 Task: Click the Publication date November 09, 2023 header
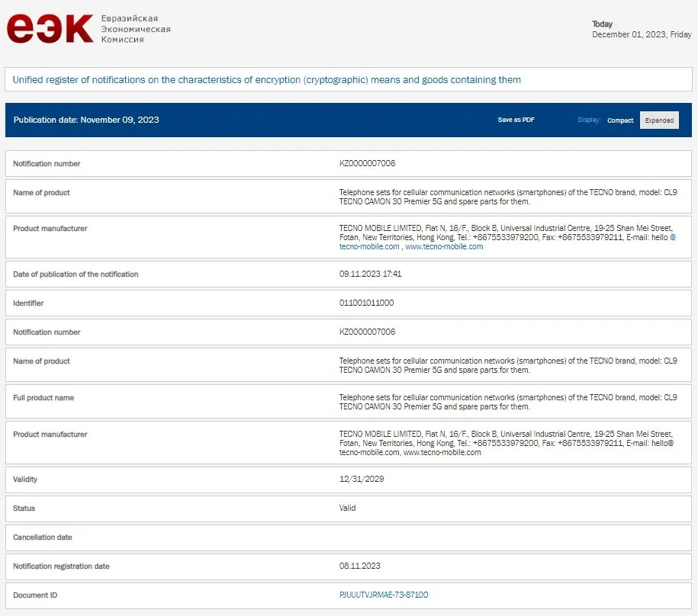click(86, 120)
